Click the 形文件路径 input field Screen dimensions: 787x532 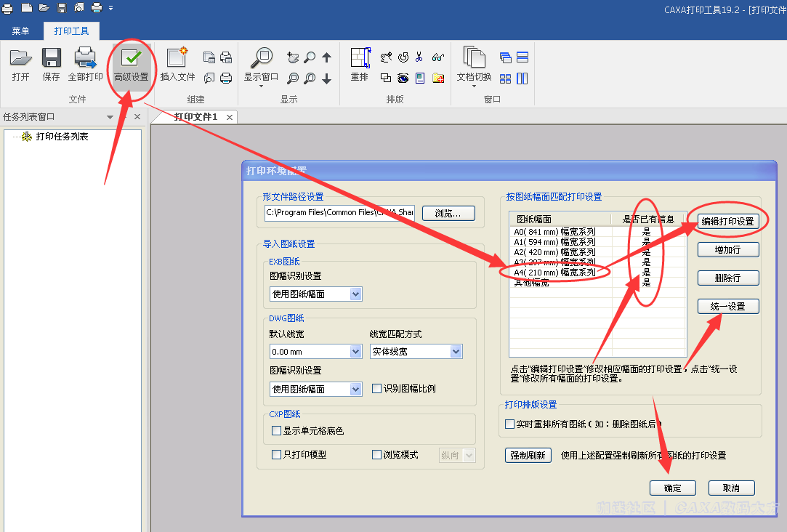pos(339,213)
